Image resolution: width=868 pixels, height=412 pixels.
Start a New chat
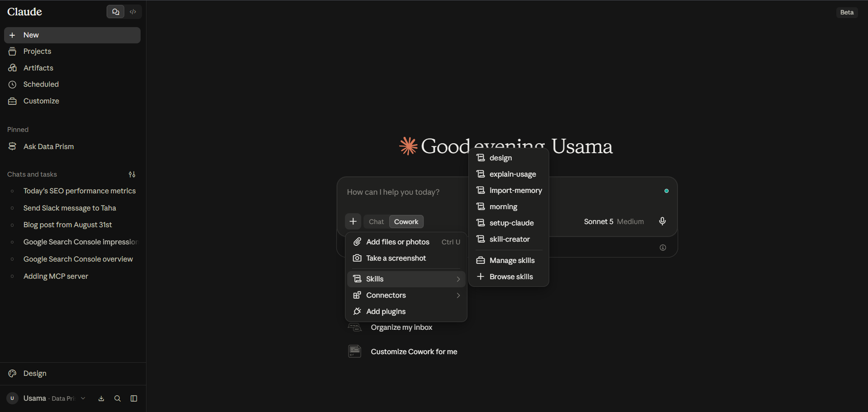click(x=72, y=35)
